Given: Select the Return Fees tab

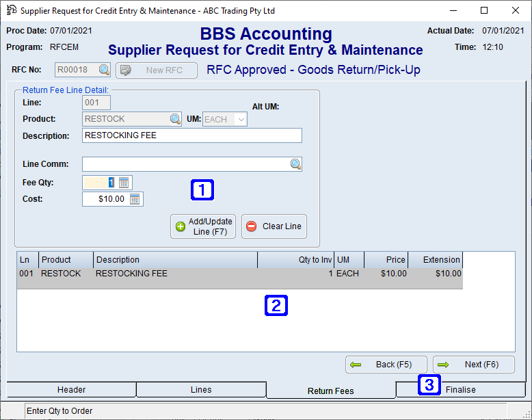Looking at the screenshot, I should tap(331, 391).
